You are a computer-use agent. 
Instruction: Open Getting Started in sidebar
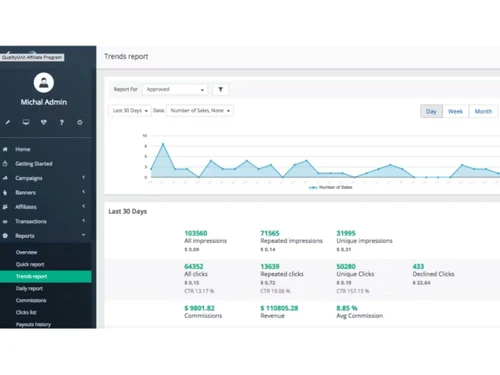point(34,164)
